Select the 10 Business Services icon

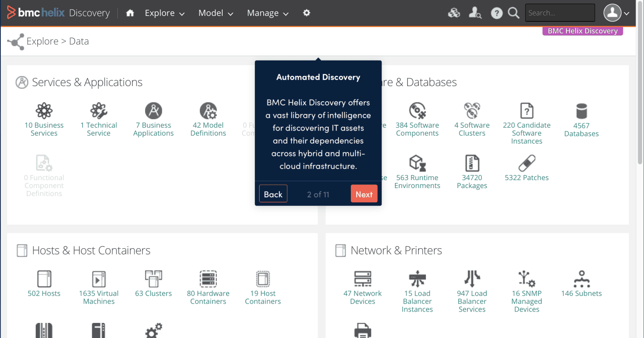click(x=44, y=111)
